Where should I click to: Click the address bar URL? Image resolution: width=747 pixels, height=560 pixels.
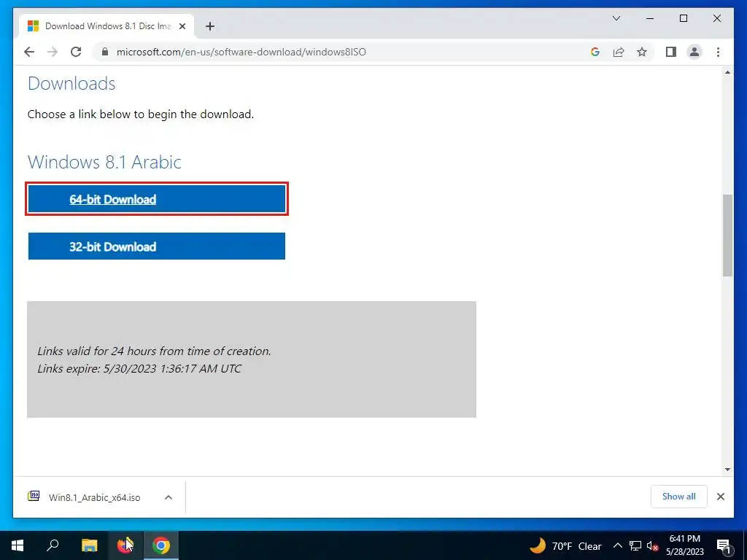click(x=241, y=52)
